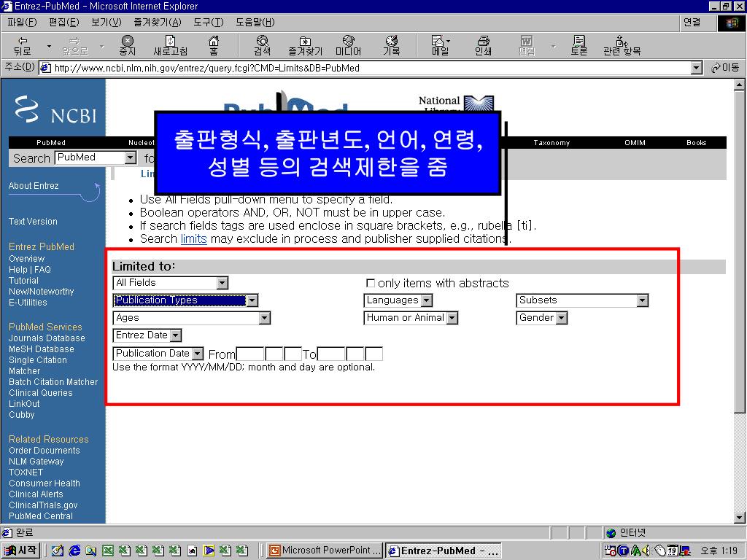The image size is (747, 560).
Task: Open About Entrez sidebar link
Action: (x=34, y=186)
